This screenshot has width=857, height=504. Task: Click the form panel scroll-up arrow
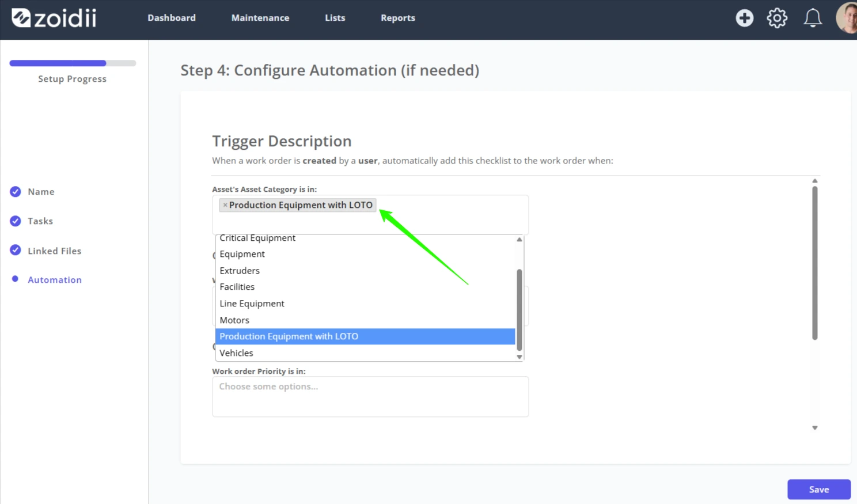tap(815, 181)
